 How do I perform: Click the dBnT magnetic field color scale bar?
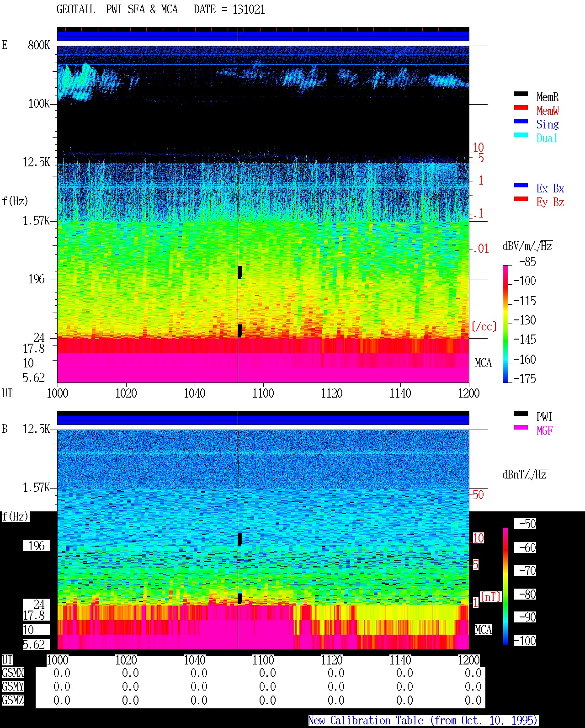point(505,586)
